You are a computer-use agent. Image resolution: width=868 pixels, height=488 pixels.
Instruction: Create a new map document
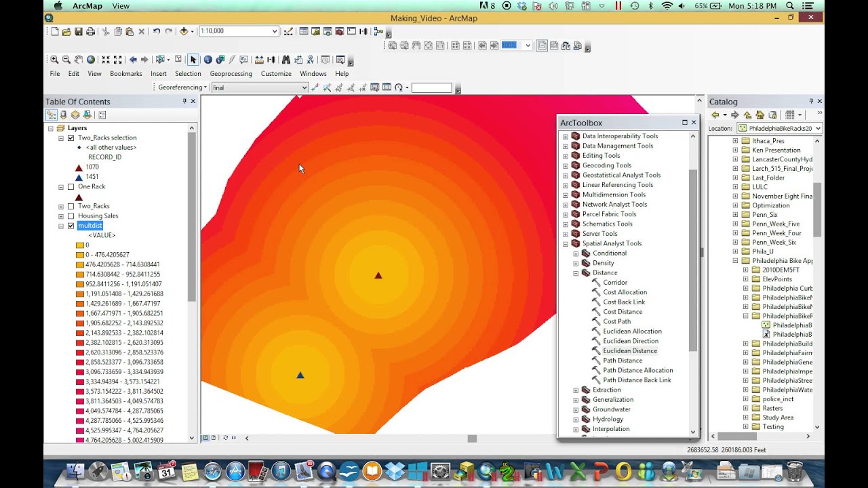coord(54,31)
